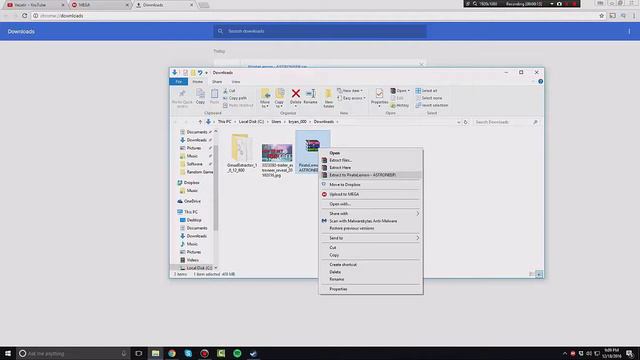This screenshot has height=360, width=640.
Task: Choose Scan with Malwarebytes Anti-Malware
Action: tap(371, 221)
